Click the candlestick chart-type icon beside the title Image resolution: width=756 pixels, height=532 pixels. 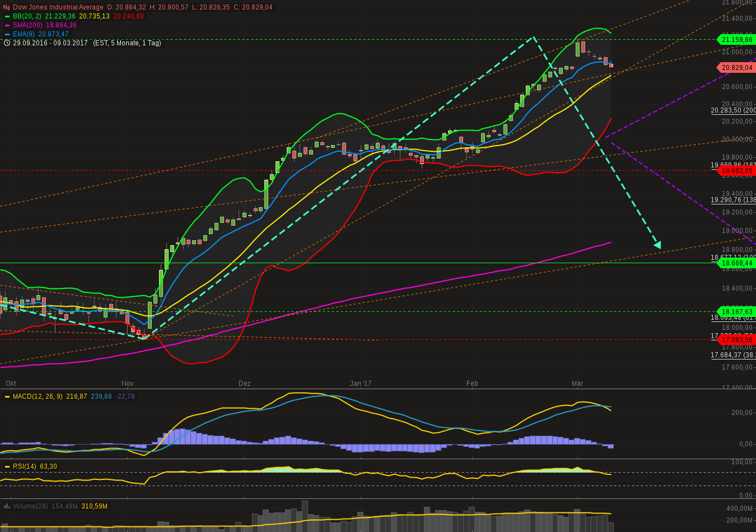click(7, 7)
